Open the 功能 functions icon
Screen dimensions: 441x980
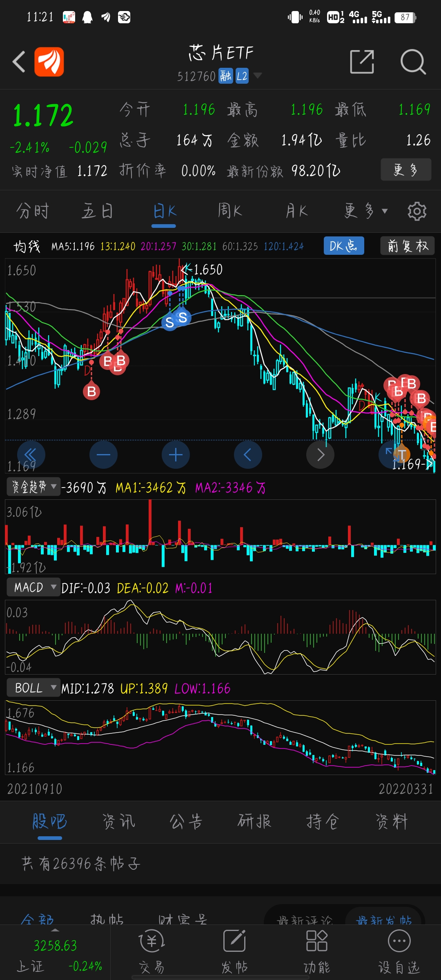[x=317, y=952]
